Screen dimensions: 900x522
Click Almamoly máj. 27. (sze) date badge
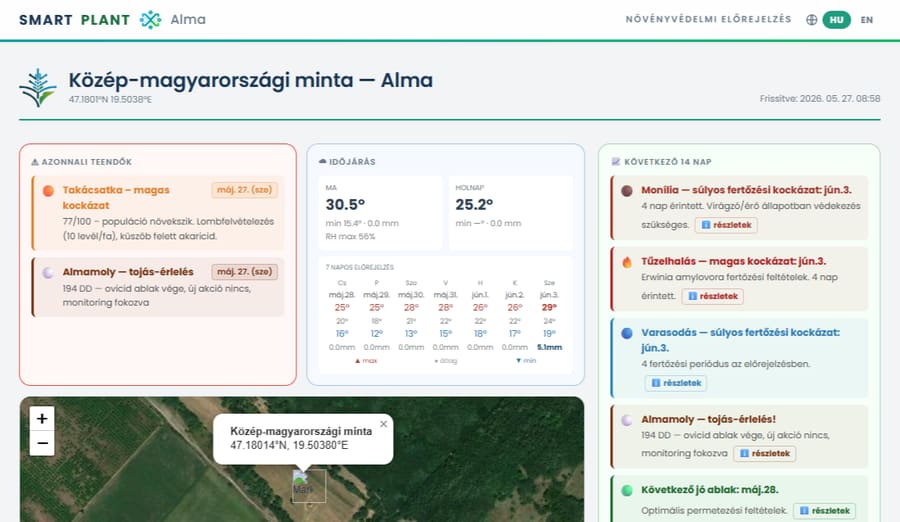245,272
